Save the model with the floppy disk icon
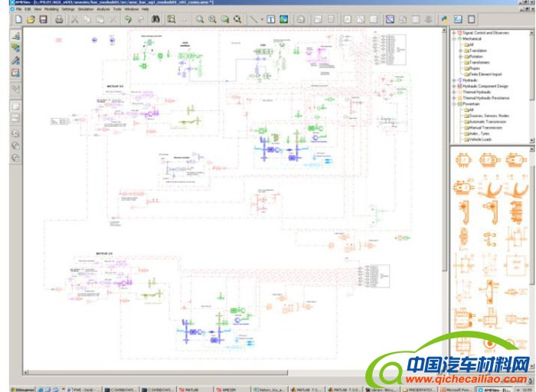Image resolution: width=536 pixels, height=392 pixels. pos(43,18)
